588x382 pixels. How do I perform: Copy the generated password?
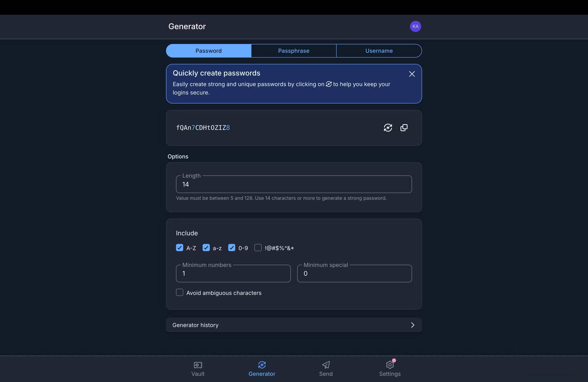404,128
